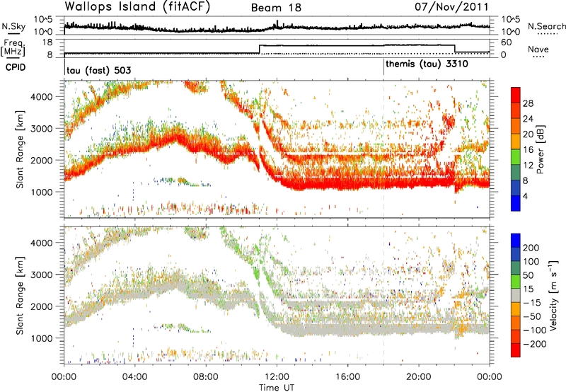Click the '08:00' time tick label
This screenshot has height=392, width=566.
tap(206, 377)
